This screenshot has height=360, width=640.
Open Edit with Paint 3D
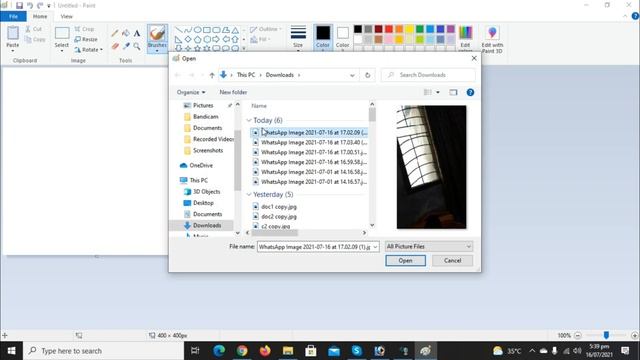(492, 39)
